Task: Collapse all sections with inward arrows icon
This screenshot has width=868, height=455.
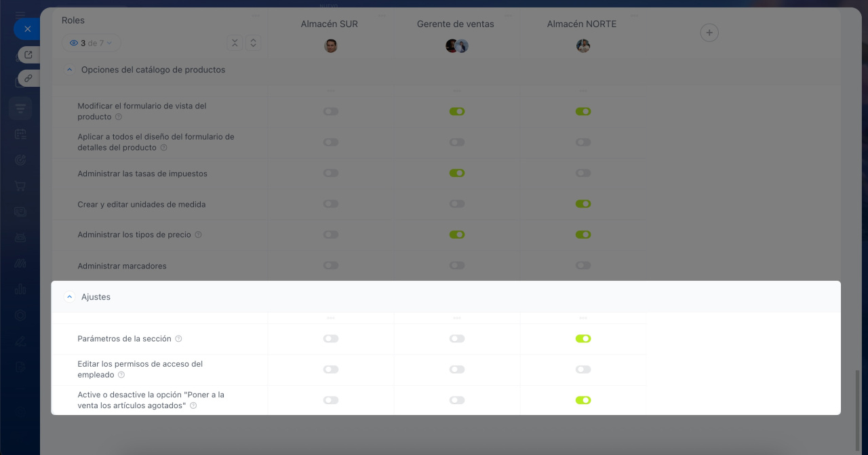Action: pos(234,43)
